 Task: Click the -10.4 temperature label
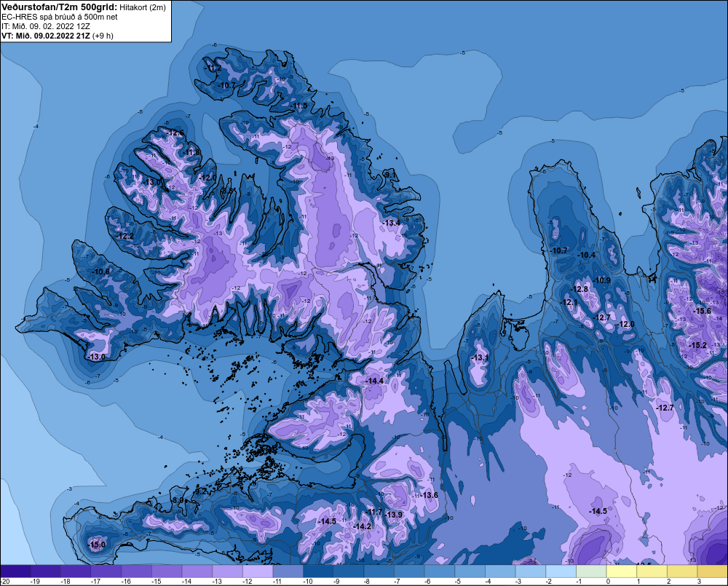point(586,255)
